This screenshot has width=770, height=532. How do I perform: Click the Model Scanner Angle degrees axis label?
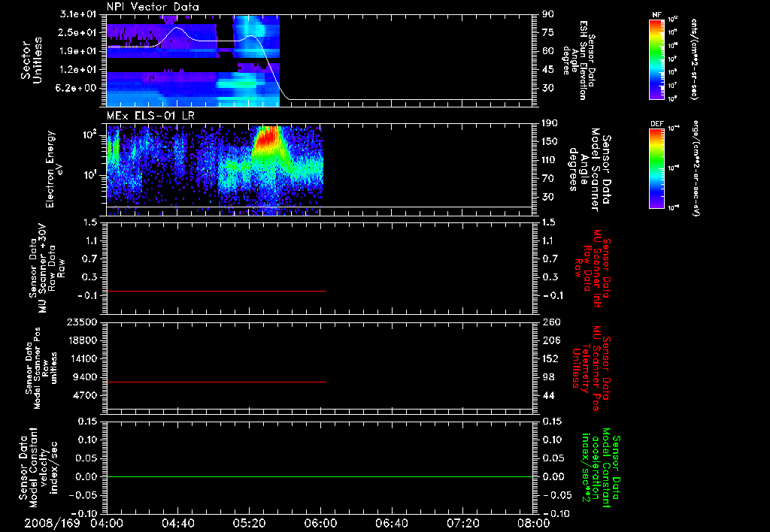590,170
